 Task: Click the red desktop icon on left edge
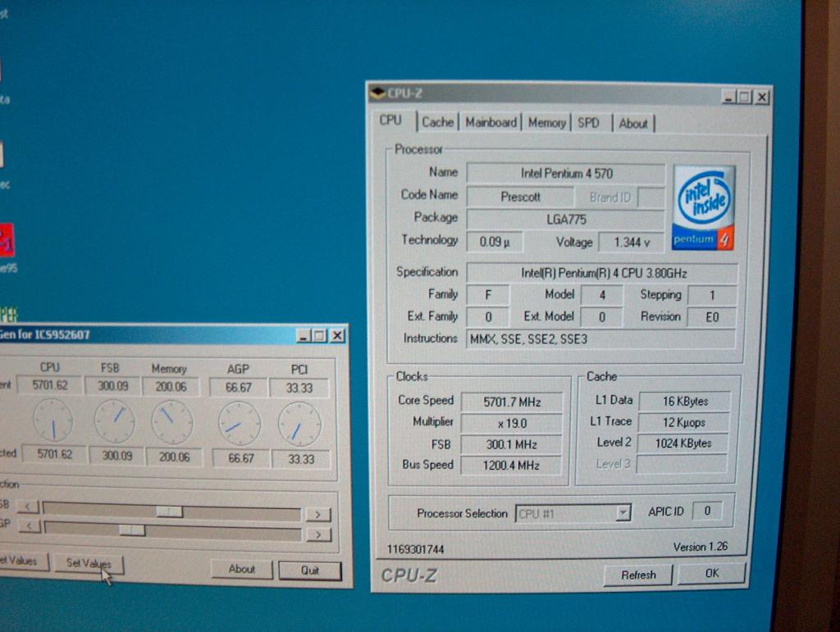pyautogui.click(x=7, y=240)
